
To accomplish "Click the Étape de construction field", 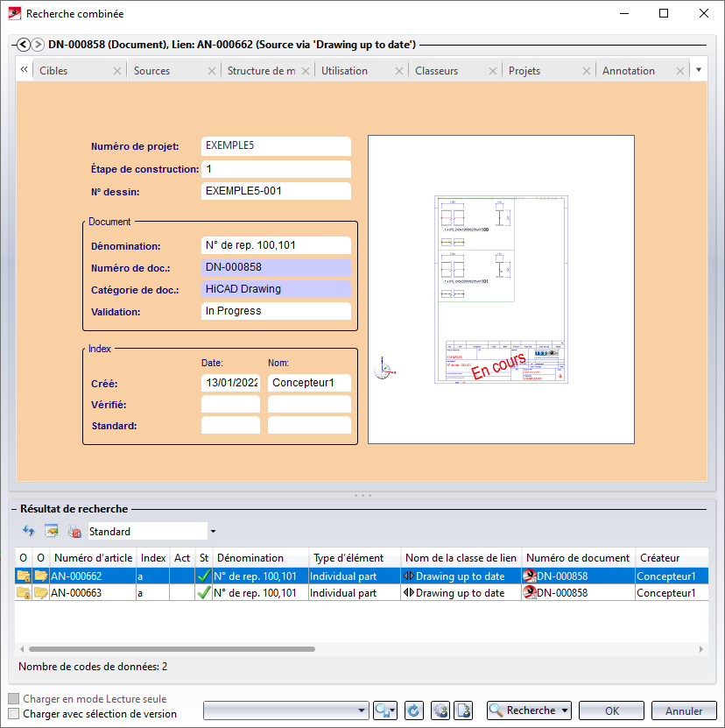I will [276, 169].
